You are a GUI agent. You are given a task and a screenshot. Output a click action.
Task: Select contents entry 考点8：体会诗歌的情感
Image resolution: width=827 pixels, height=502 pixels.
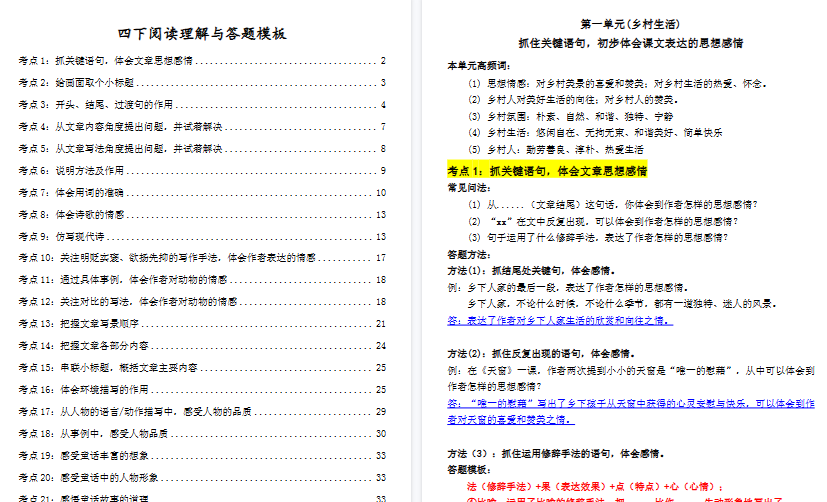click(x=202, y=215)
